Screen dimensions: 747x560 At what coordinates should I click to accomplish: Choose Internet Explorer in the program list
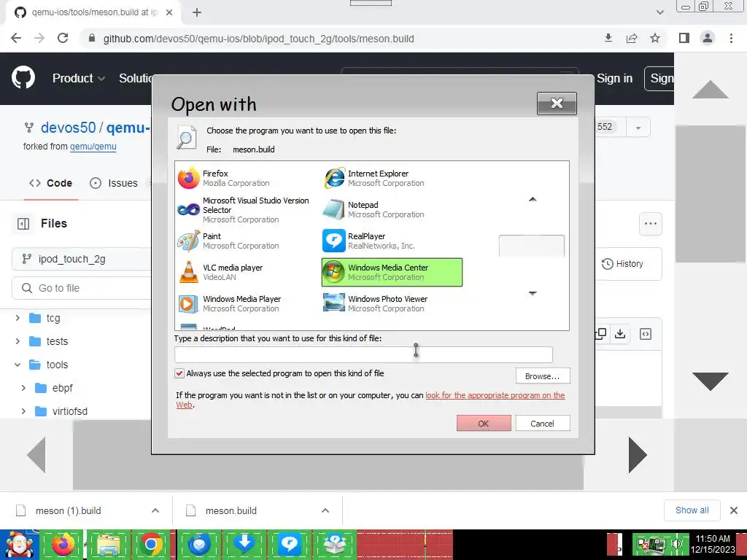[x=374, y=178]
